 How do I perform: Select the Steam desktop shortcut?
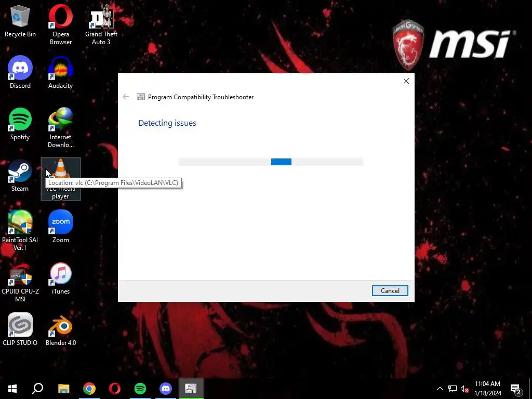pyautogui.click(x=20, y=176)
